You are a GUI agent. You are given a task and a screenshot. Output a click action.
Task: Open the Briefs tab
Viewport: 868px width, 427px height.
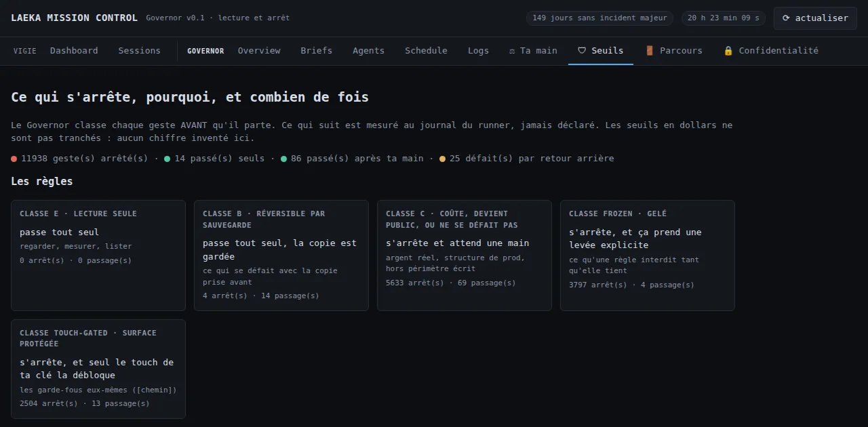click(317, 51)
